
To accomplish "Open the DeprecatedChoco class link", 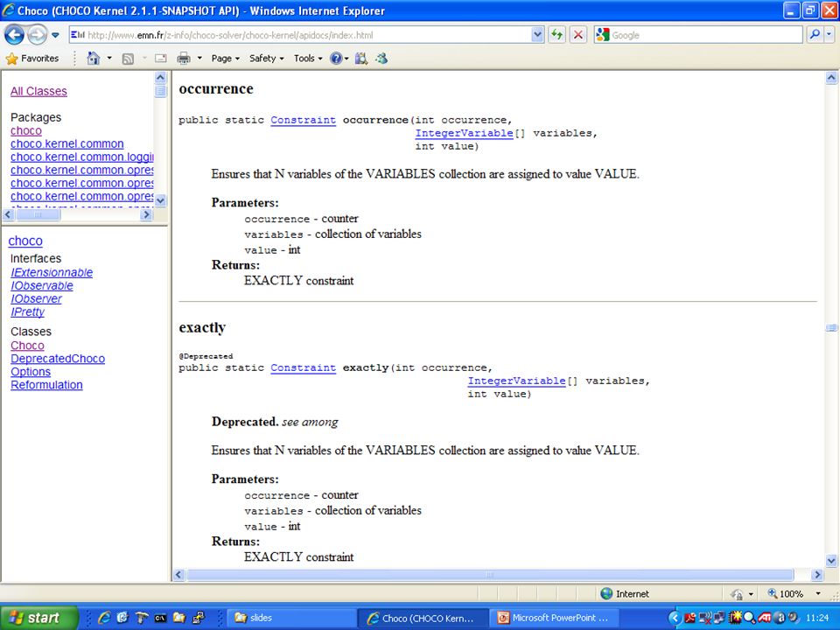I will [x=58, y=359].
